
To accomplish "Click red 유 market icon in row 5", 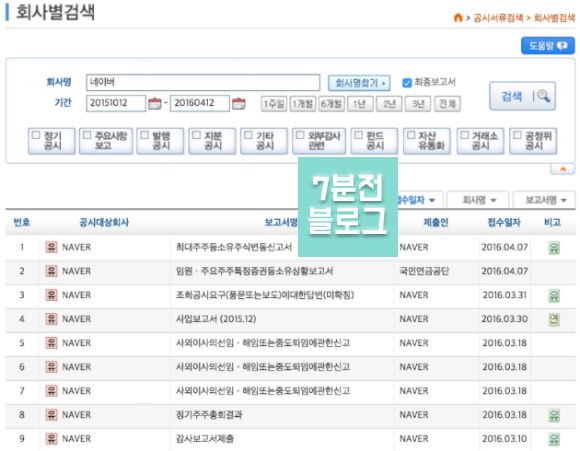I will click(51, 343).
